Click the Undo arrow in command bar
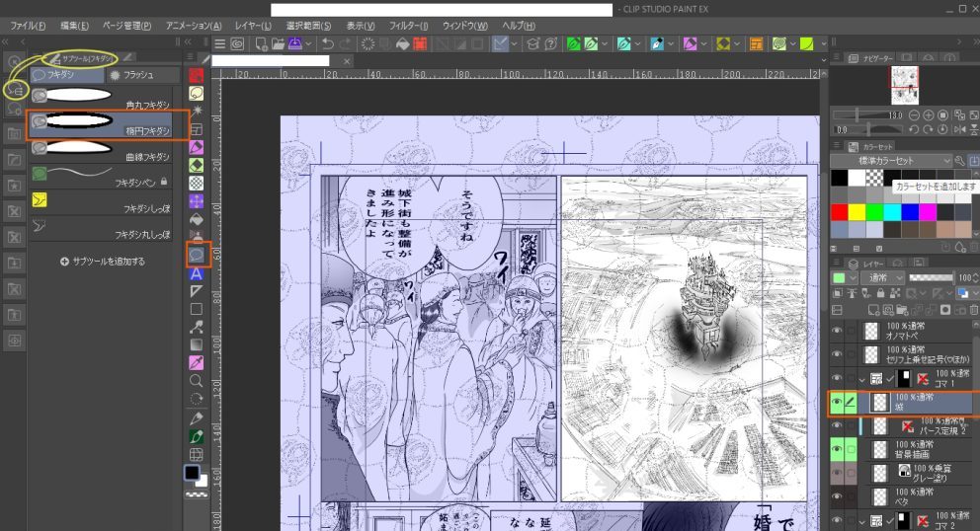980x531 pixels. coord(328,43)
